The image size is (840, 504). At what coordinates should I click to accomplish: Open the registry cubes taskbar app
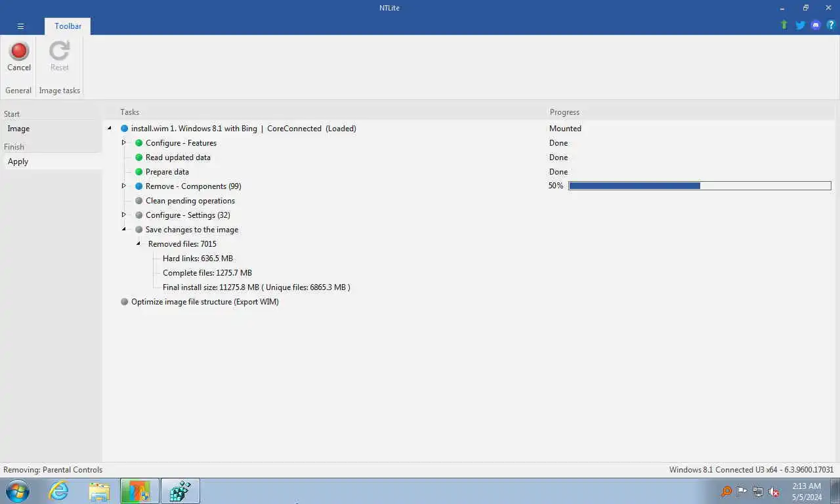click(x=180, y=491)
